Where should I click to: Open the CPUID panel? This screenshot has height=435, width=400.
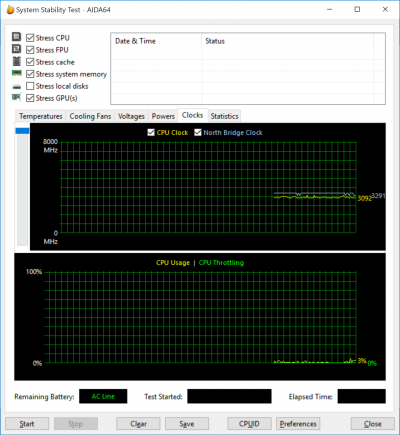click(x=249, y=424)
